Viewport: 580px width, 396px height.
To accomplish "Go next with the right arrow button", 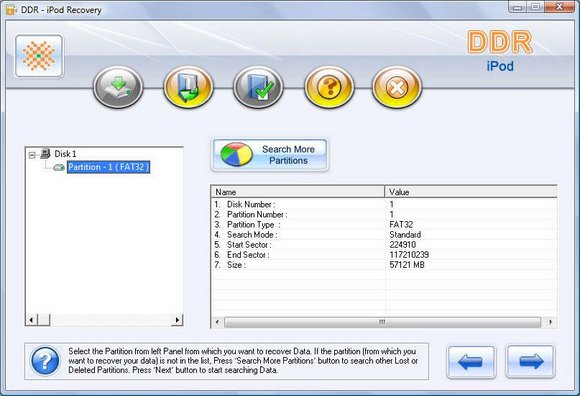I will (530, 362).
